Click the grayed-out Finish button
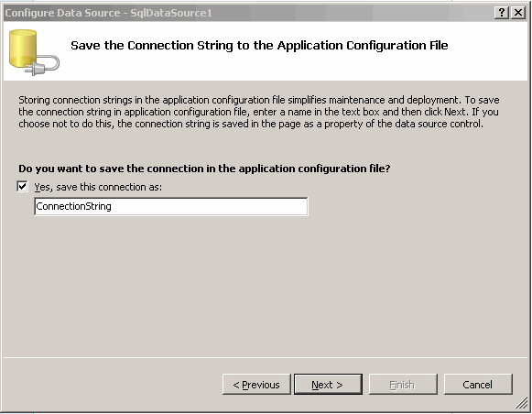This screenshot has height=414, width=532. (x=403, y=385)
